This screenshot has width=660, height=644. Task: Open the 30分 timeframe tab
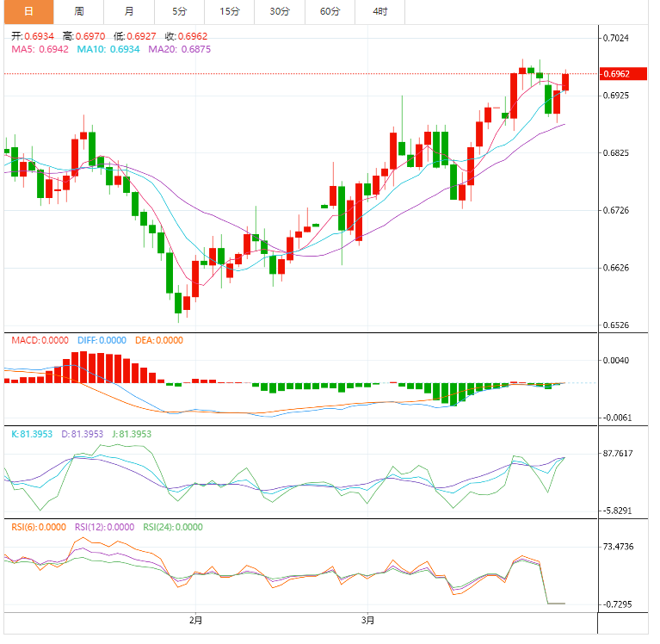coord(280,12)
